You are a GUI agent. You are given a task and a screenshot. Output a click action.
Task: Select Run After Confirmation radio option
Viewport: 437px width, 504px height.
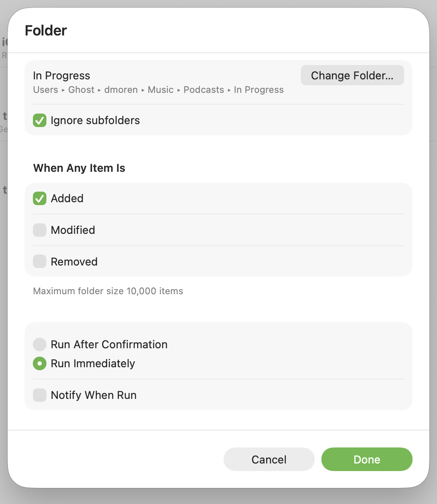pyautogui.click(x=40, y=344)
